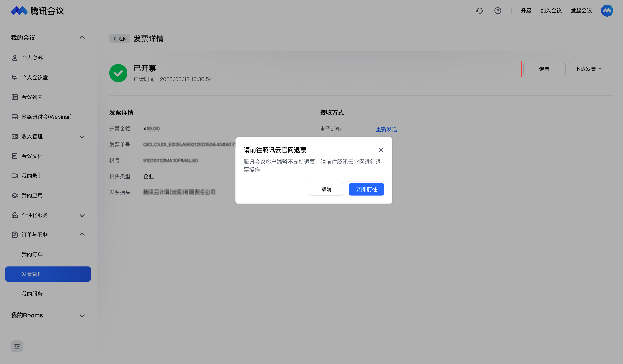Open the user avatar menu

[607, 11]
